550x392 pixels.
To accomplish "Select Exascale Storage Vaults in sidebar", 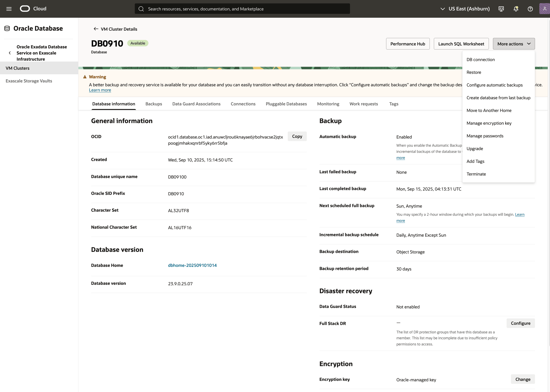I will coord(29,81).
